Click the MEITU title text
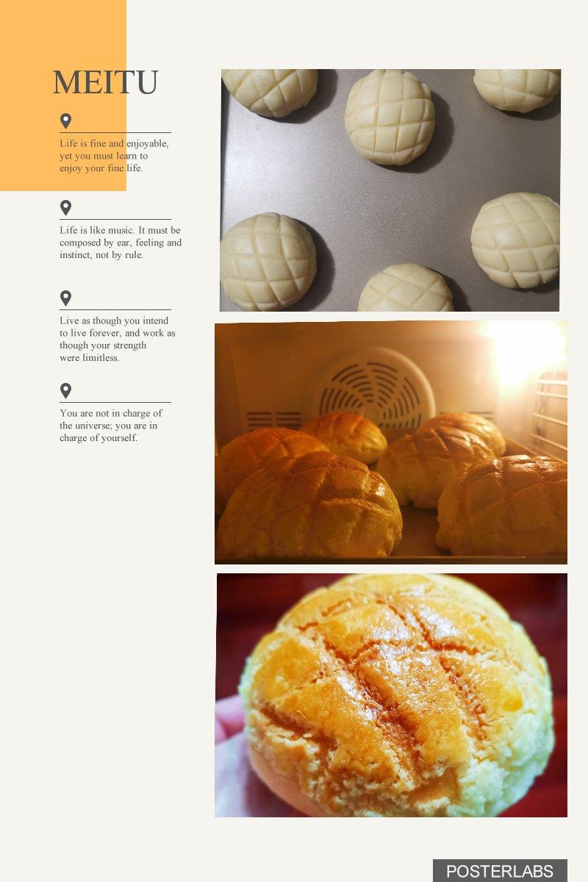This screenshot has width=588, height=882. coord(105,82)
